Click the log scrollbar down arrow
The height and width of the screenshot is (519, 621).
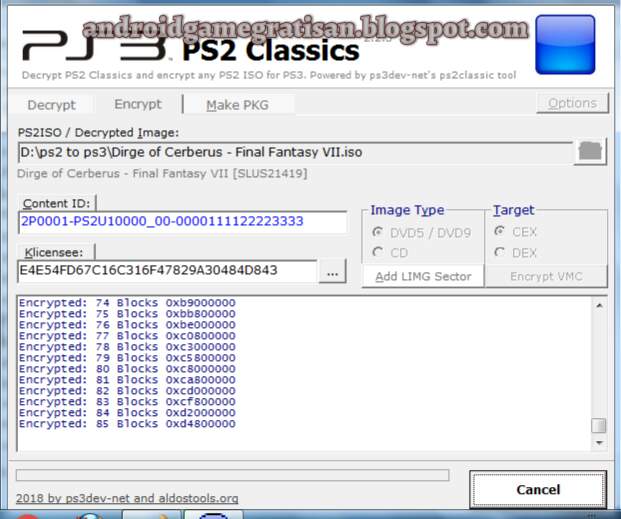tap(599, 443)
